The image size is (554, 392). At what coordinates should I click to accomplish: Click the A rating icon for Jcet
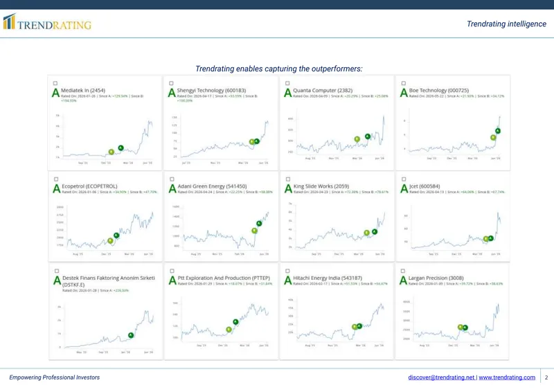[404, 189]
